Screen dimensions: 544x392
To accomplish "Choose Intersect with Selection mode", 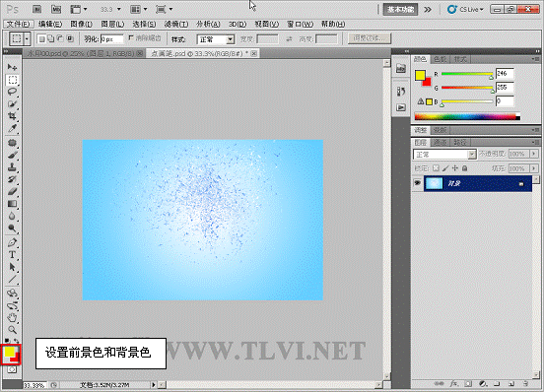I will pyautogui.click(x=70, y=38).
